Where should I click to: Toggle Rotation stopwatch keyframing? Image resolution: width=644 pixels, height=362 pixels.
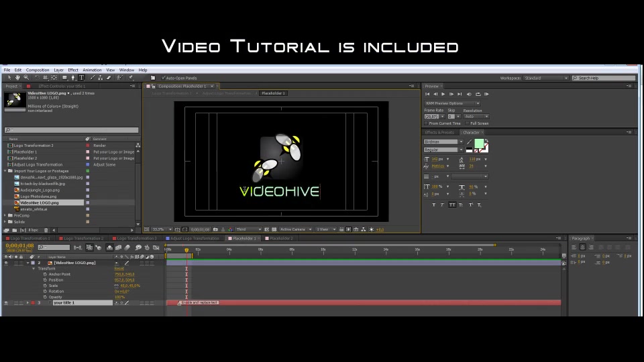tap(45, 292)
